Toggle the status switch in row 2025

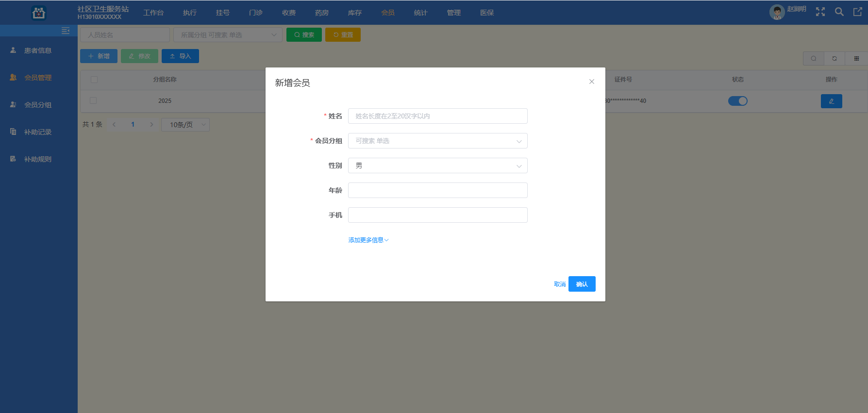737,101
